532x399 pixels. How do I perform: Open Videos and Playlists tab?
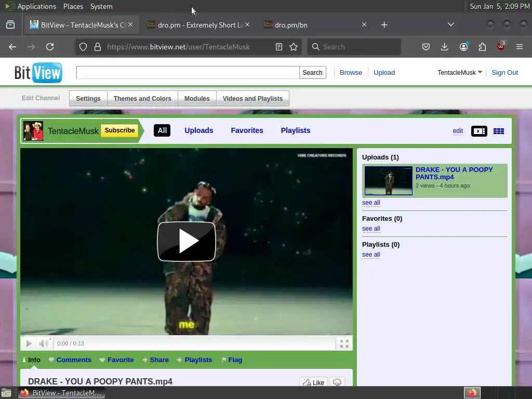(252, 98)
